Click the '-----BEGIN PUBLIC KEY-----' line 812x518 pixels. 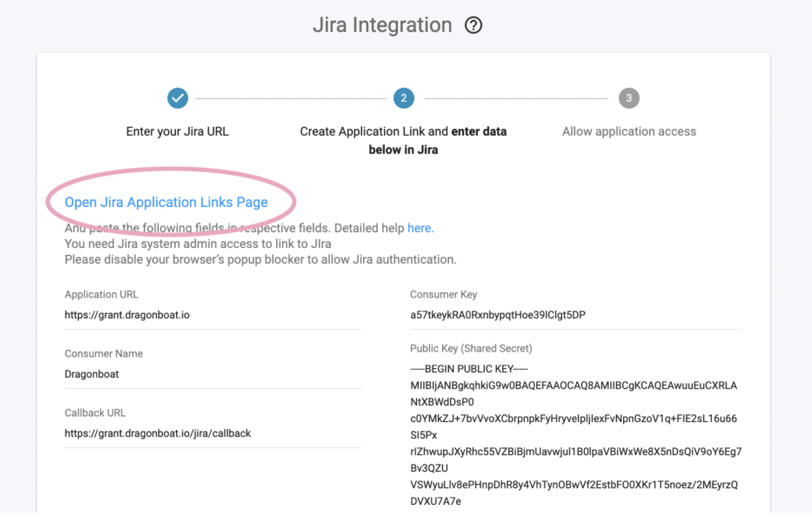tap(469, 369)
